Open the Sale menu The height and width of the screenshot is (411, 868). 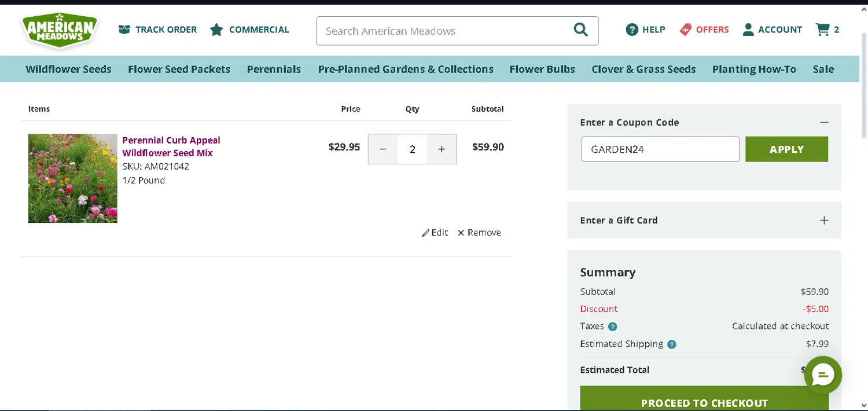coord(823,69)
